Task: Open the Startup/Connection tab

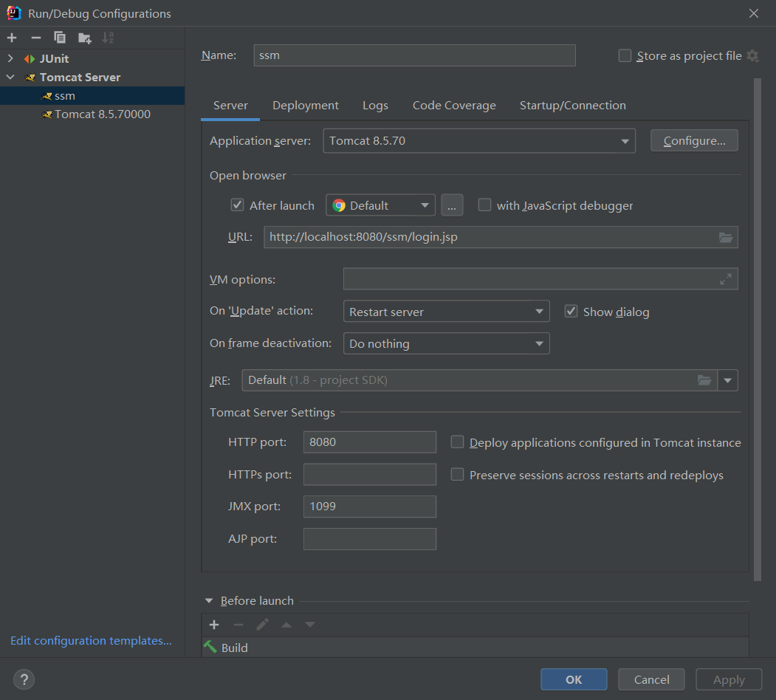Action: point(573,106)
